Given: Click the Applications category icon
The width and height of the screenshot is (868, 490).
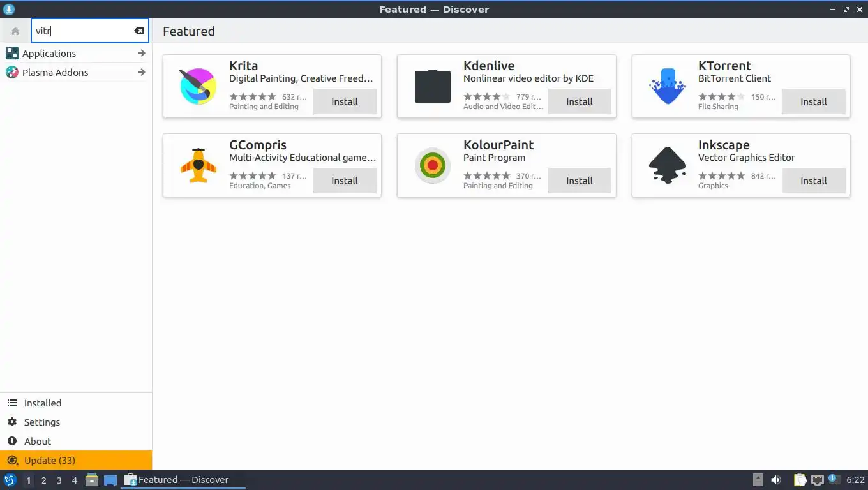Looking at the screenshot, I should pos(11,53).
